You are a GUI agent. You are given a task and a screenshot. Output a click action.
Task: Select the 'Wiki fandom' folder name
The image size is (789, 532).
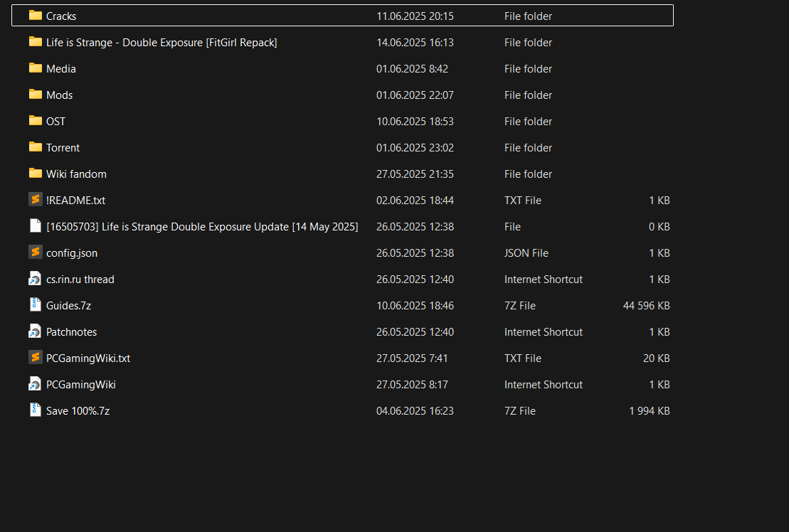(x=77, y=174)
